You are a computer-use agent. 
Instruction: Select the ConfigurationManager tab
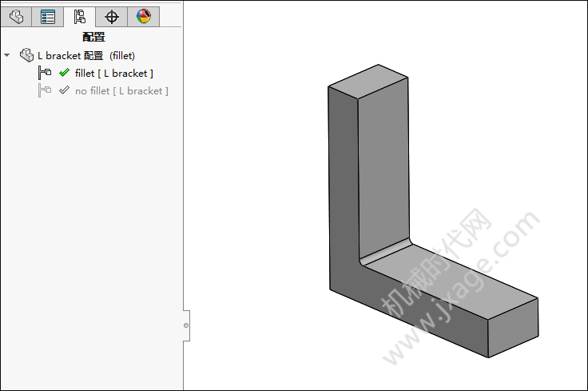(x=80, y=17)
